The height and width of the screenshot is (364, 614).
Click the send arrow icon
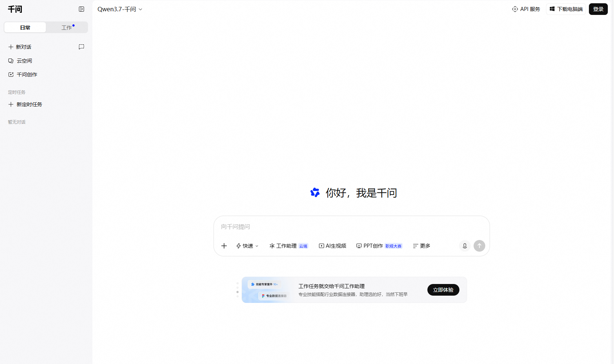click(479, 246)
